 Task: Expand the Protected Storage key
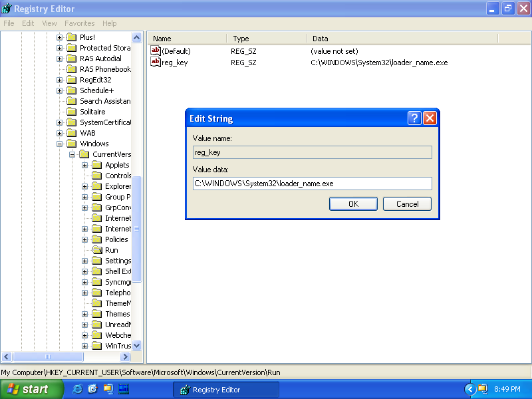59,48
